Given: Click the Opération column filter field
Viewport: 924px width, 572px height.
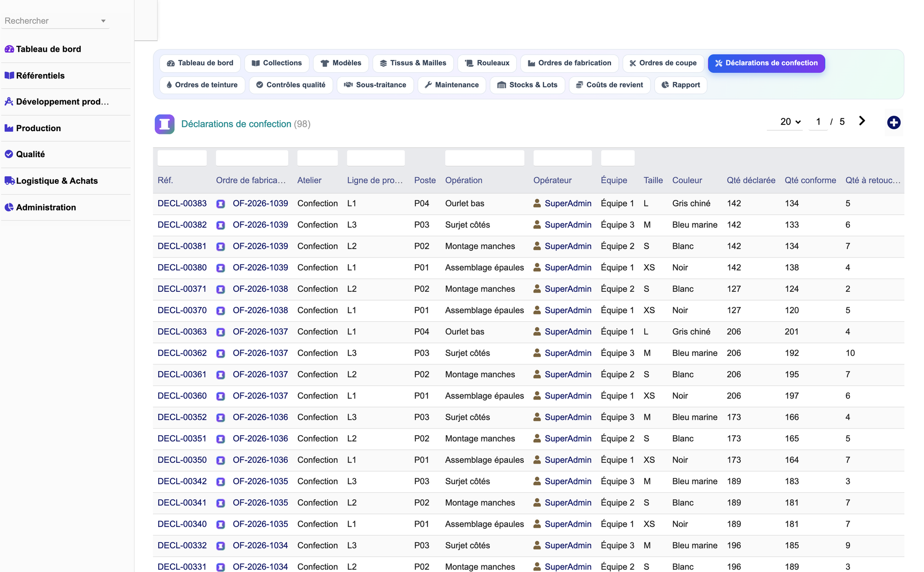Looking at the screenshot, I should click(484, 158).
